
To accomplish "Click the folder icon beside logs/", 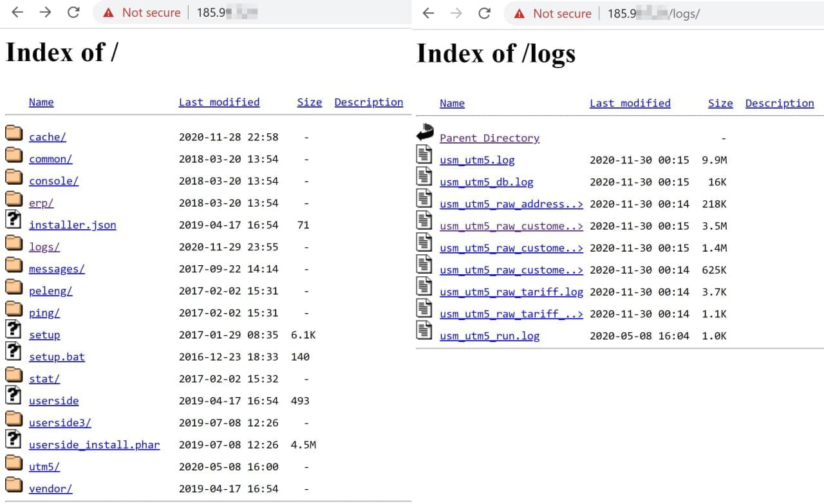I will [14, 243].
